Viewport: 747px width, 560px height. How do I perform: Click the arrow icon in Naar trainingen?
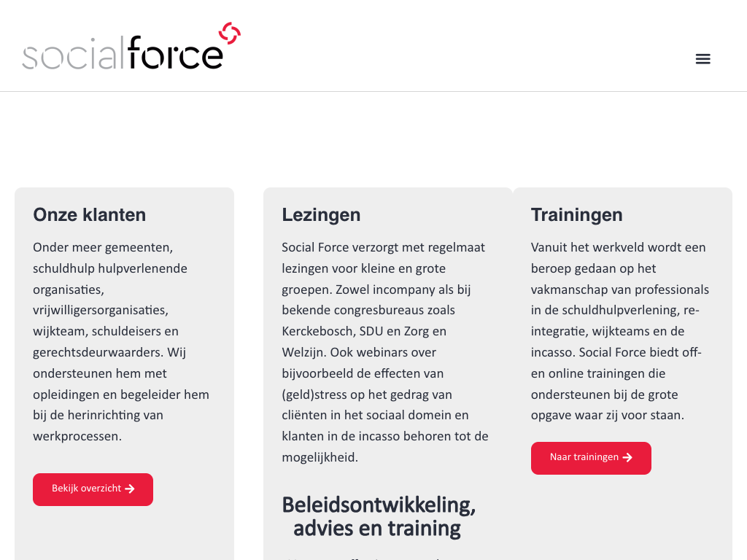[627, 458]
